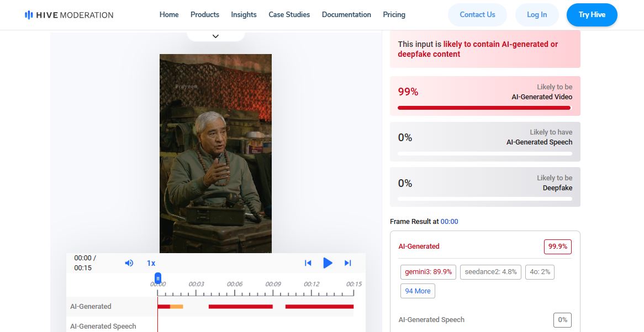This screenshot has height=332, width=644.
Task: Go to the Insights page
Action: 244,14
